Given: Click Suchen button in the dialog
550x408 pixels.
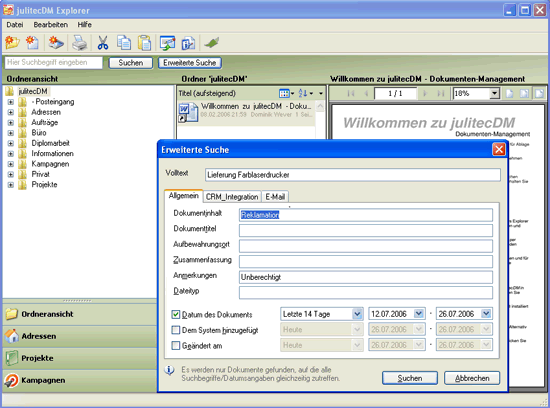Looking at the screenshot, I should coord(410,378).
